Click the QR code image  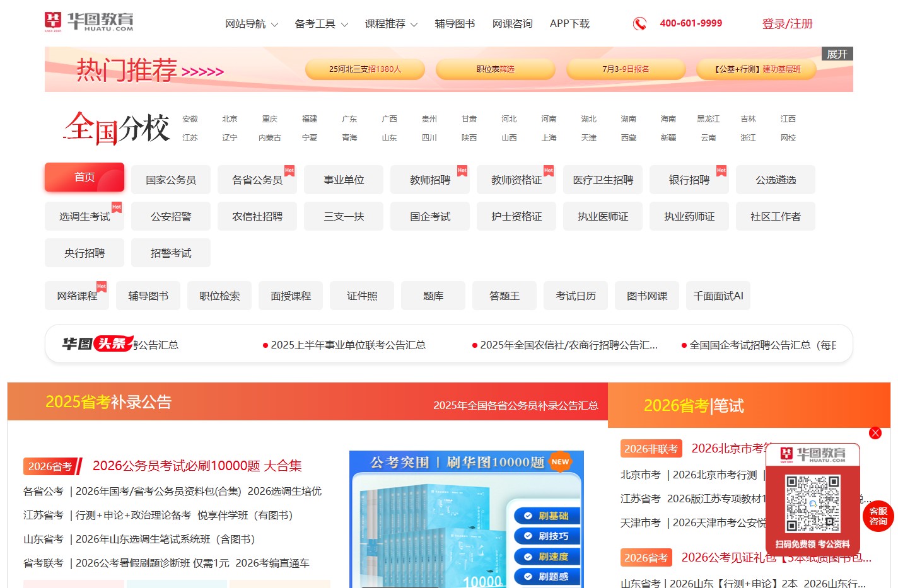click(813, 504)
